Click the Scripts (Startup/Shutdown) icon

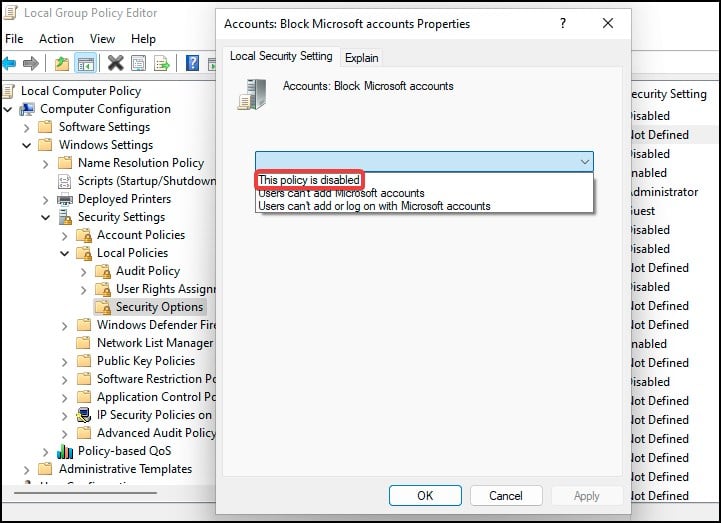point(64,181)
